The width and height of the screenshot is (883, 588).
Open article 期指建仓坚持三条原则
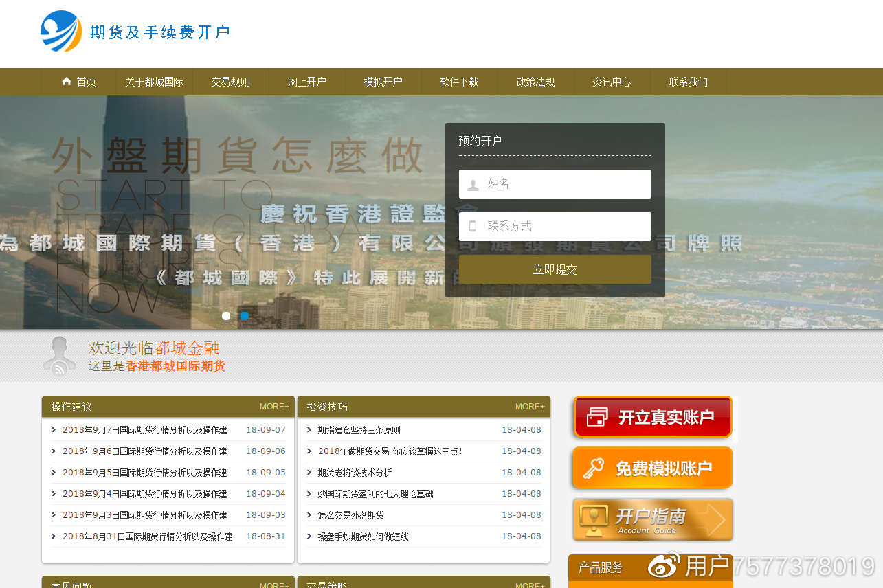pos(359,430)
